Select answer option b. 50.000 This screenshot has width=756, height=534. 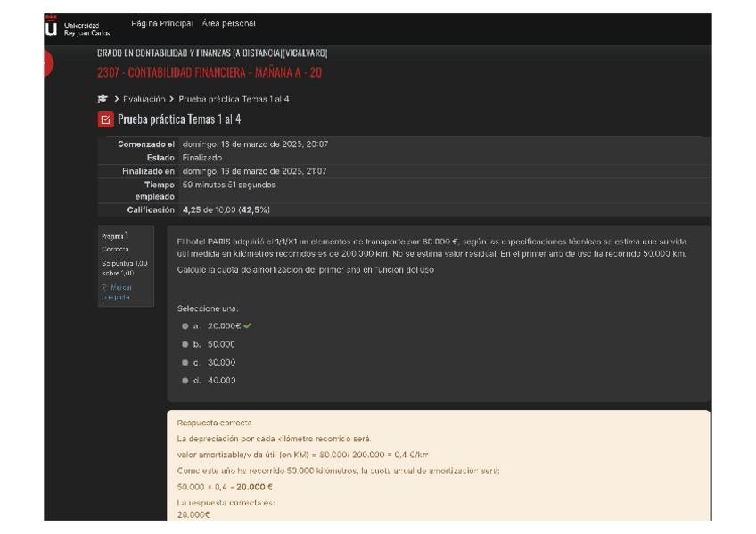coord(185,345)
